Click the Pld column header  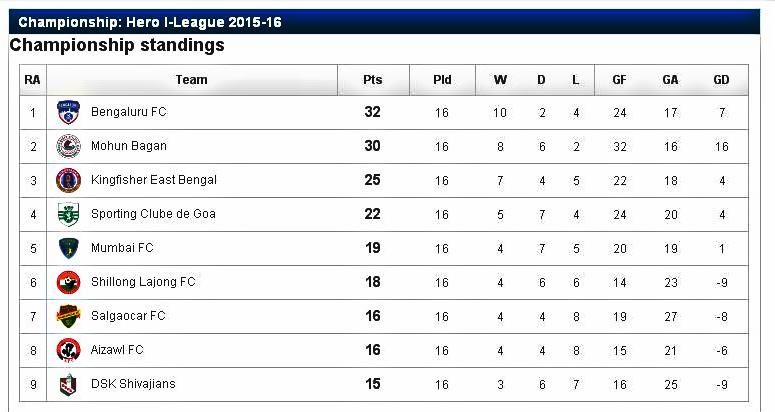click(x=442, y=80)
